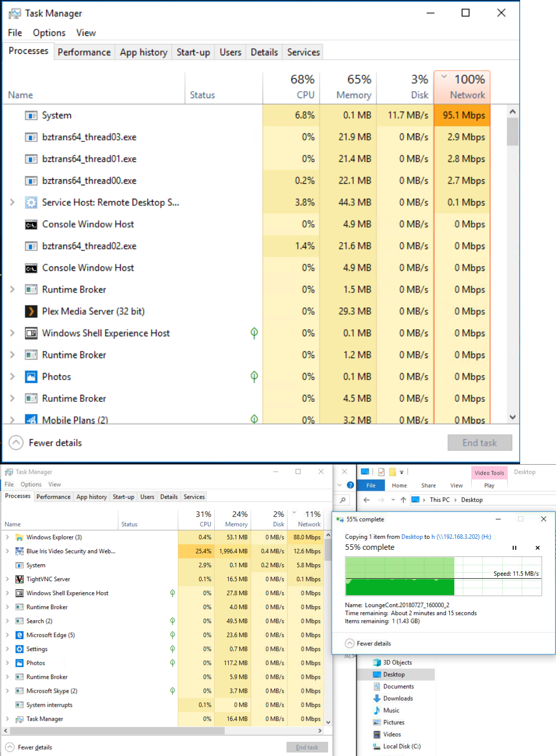Click This PC in Explorer address bar
556x756 pixels.
439,500
